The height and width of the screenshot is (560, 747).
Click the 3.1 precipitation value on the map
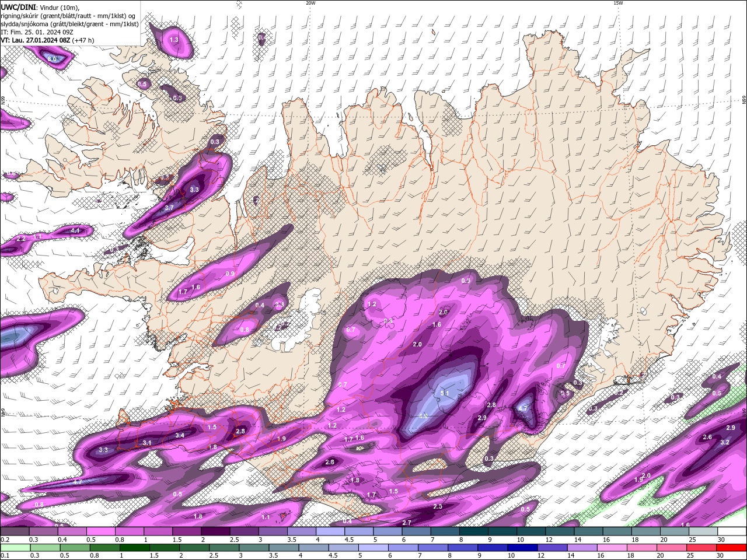coord(147,443)
